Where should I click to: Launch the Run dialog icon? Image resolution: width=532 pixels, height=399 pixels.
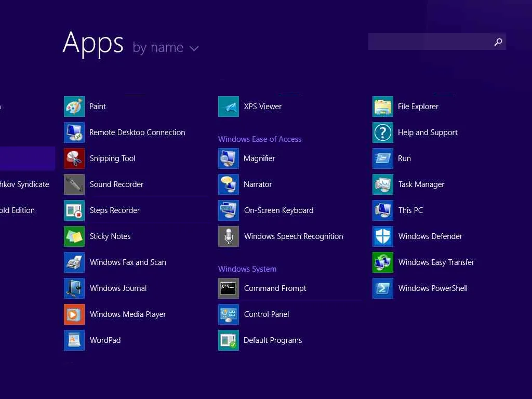coord(383,158)
